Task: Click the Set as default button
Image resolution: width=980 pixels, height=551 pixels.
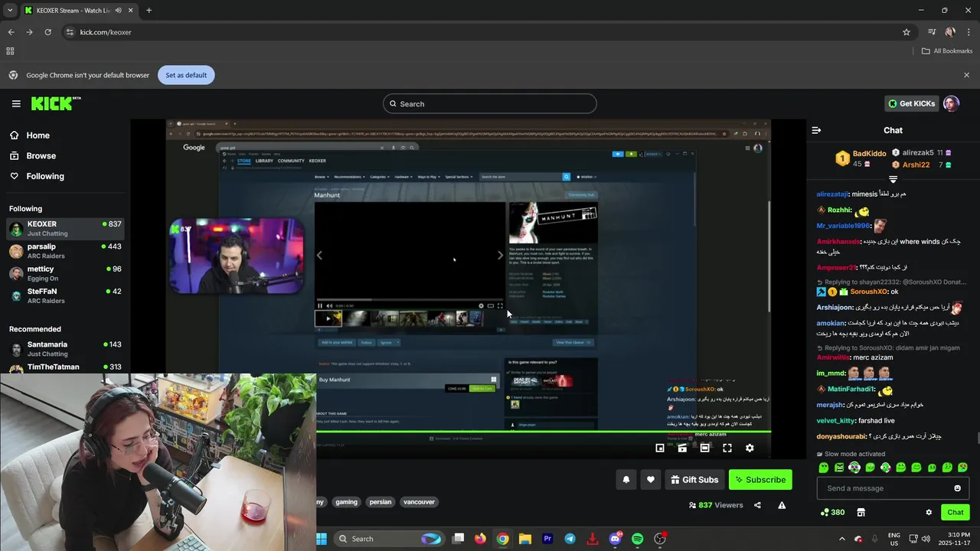Action: click(186, 75)
